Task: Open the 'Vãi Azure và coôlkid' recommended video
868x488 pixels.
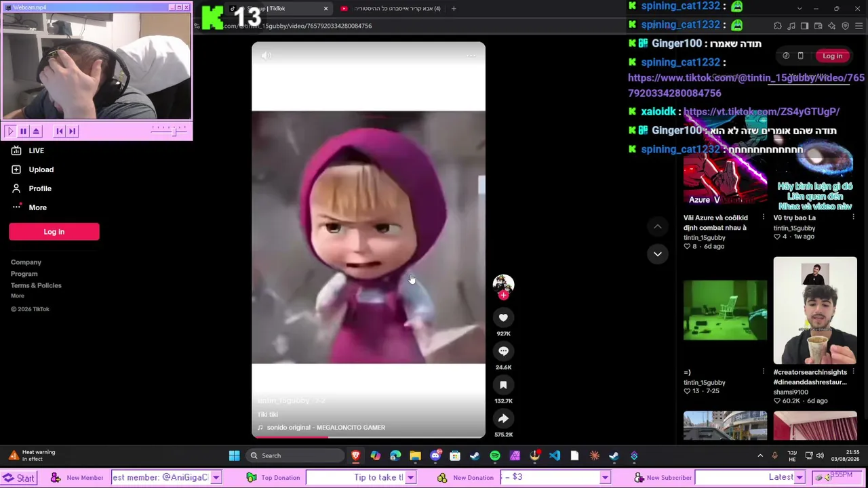Action: (715, 222)
